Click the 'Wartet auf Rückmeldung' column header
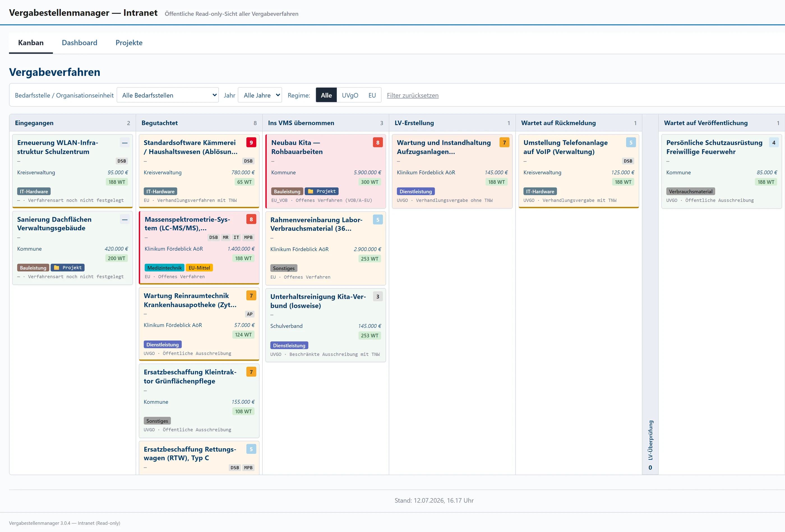Viewport: 785px width, 532px height. (579, 123)
